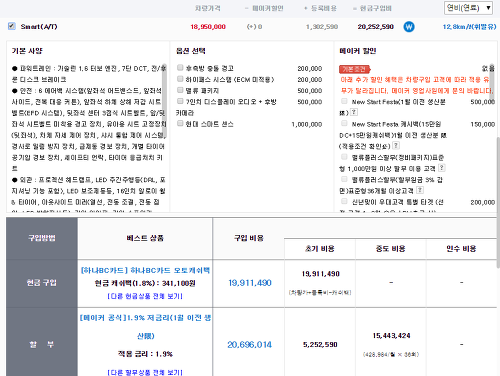The height and width of the screenshot is (376, 500).
Task: Check the 신년맞이 우대고객 200,000 discount
Action: point(344,201)
